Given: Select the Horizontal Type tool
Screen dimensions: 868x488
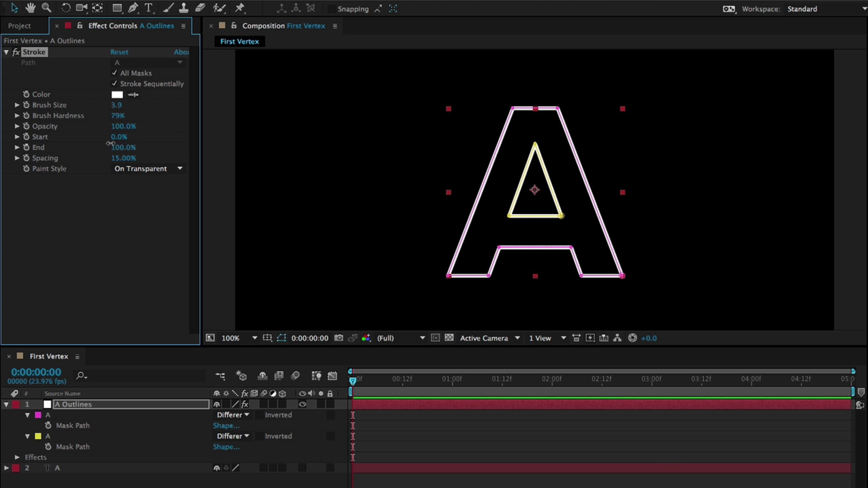Looking at the screenshot, I should tap(148, 8).
